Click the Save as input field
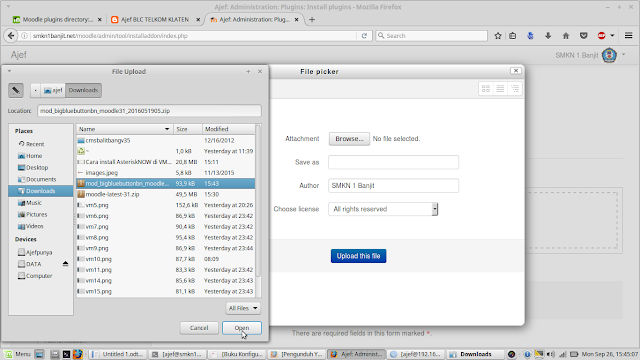The width and height of the screenshot is (640, 360). [393, 162]
